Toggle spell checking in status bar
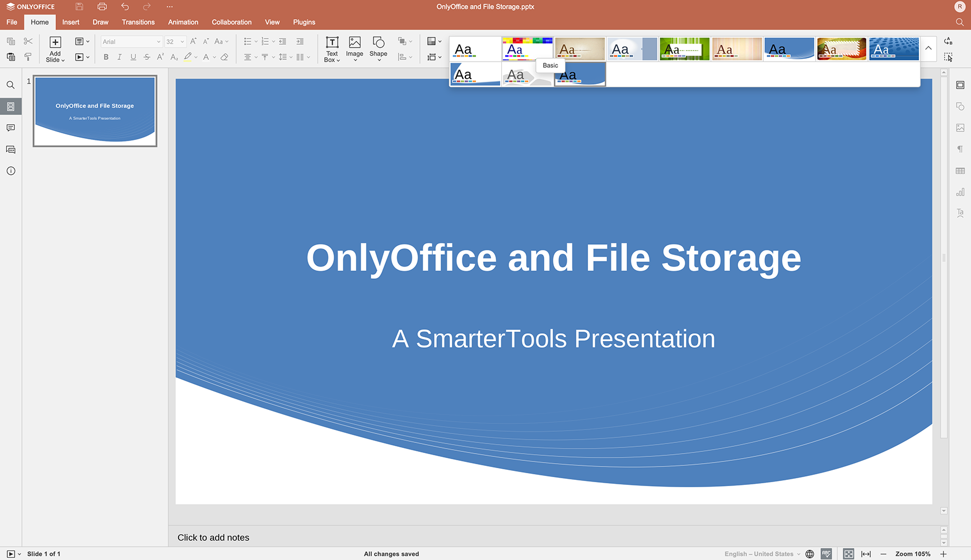This screenshot has height=560, width=971. tap(827, 554)
